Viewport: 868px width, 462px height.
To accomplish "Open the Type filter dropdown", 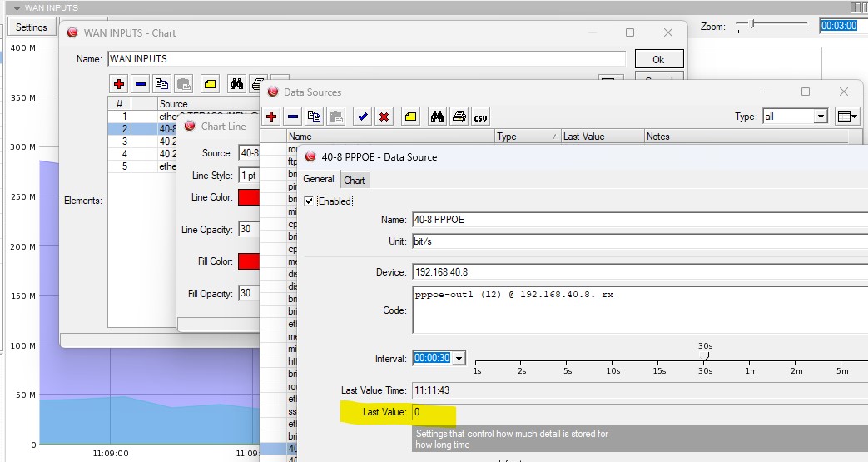I will pos(821,117).
